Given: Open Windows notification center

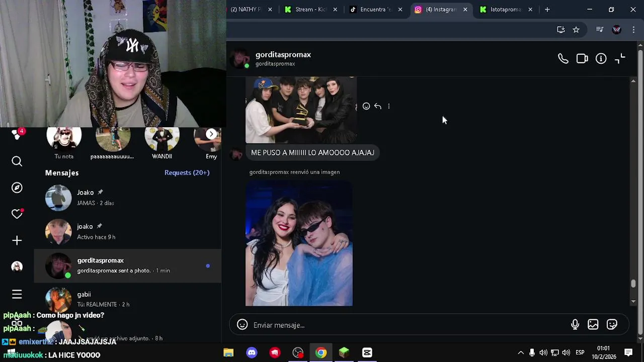Looking at the screenshot, I should 628,352.
